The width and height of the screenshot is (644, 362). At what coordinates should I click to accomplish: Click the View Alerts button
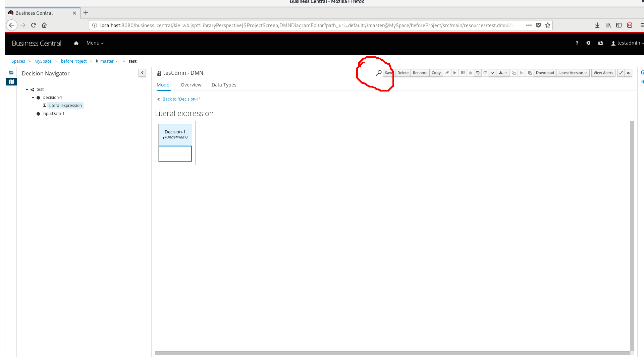click(x=603, y=73)
